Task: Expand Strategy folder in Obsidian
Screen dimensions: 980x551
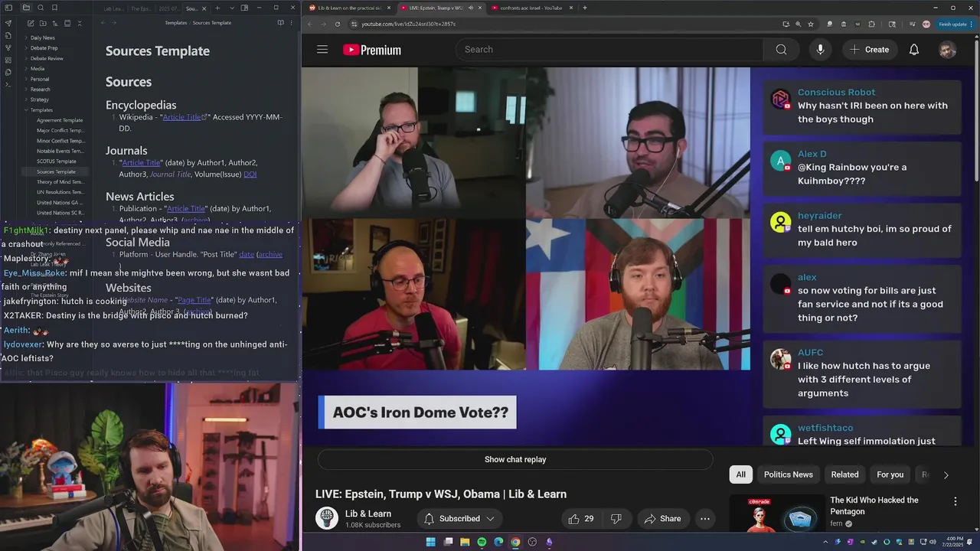Action: click(x=39, y=99)
